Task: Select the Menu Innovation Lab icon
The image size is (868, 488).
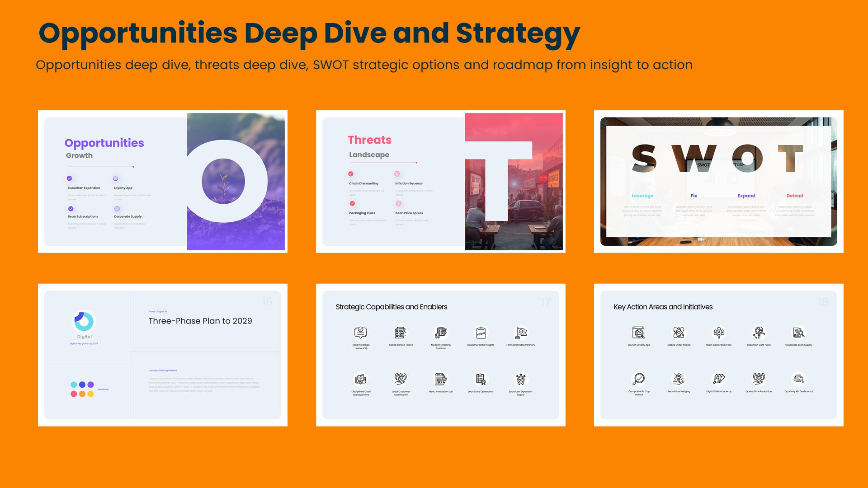Action: click(441, 379)
